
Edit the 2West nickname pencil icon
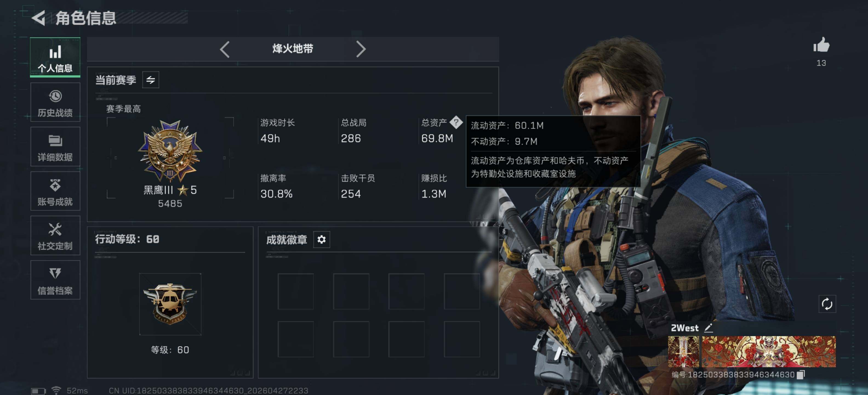pyautogui.click(x=708, y=328)
